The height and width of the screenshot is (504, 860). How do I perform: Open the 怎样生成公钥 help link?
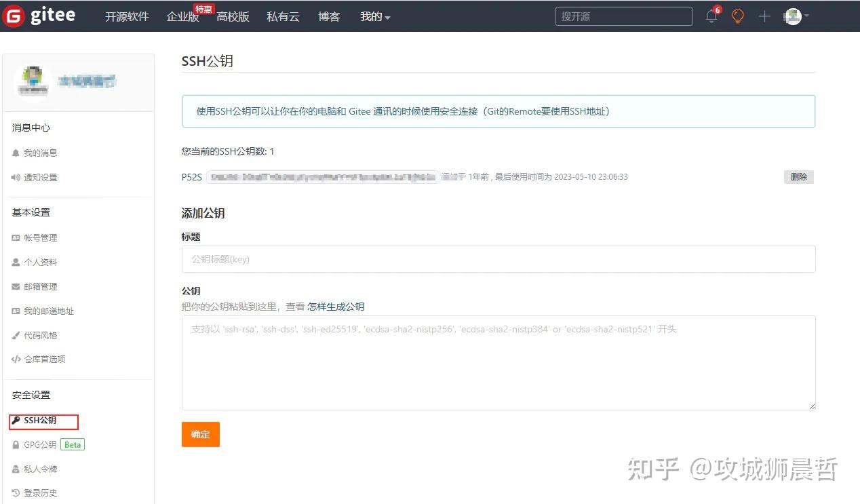(336, 307)
